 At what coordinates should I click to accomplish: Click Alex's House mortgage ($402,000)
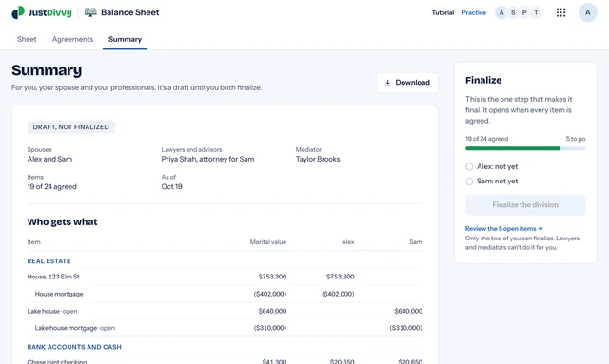tap(338, 294)
